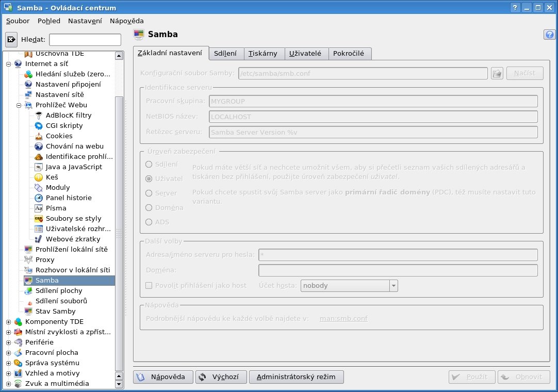Click the AdBlocK filtry funnel icon
This screenshot has height=392, width=558.
coord(39,116)
